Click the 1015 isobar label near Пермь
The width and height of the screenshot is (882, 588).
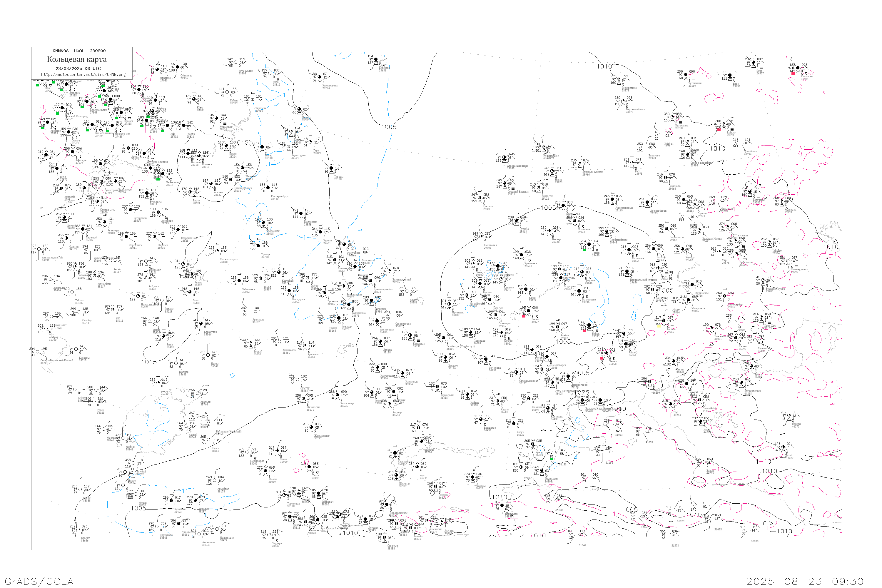(x=241, y=143)
